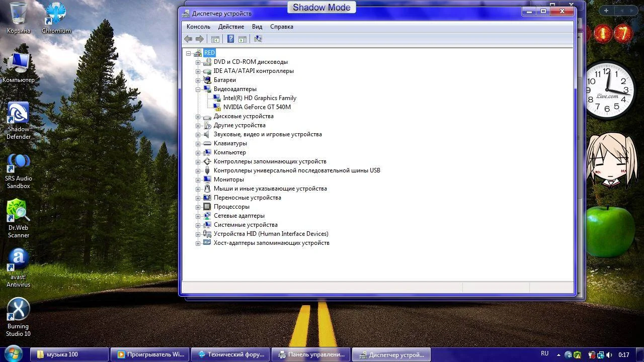Click the battery power tray icon
The height and width of the screenshot is (362, 644).
click(592, 354)
